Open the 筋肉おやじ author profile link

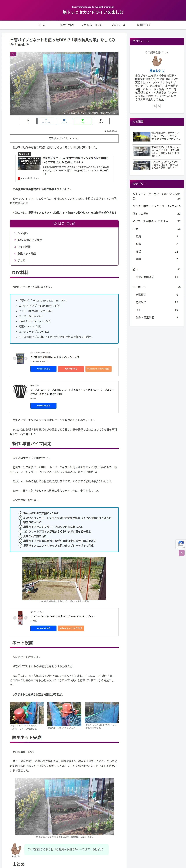(157, 71)
